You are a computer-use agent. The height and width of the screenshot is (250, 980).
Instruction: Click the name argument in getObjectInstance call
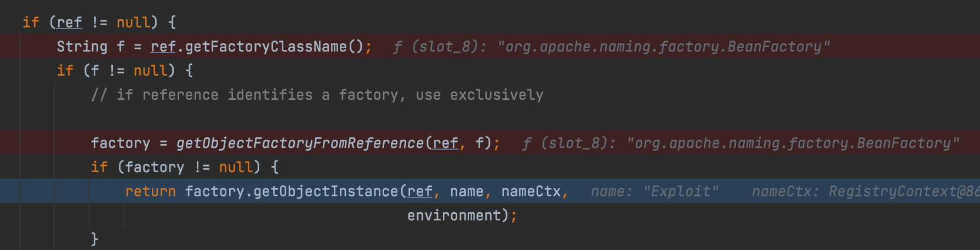click(x=466, y=191)
